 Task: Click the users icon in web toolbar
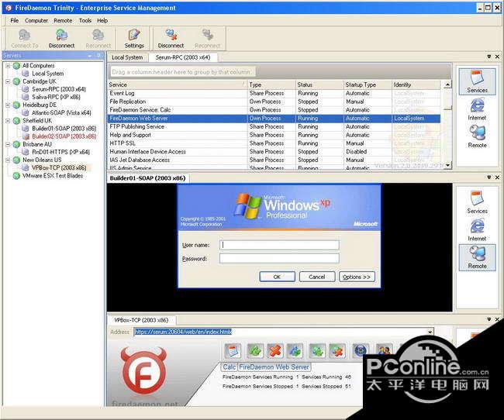point(384,350)
